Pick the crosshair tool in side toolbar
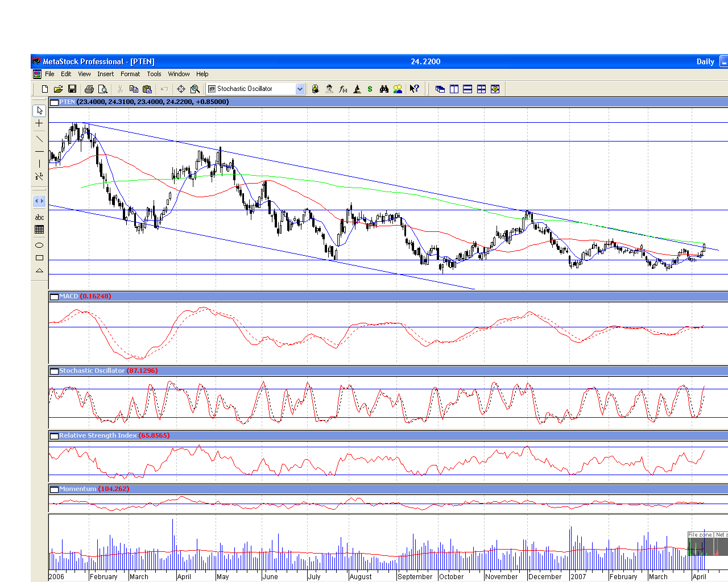Viewport: 728px width, 582px height. point(39,123)
